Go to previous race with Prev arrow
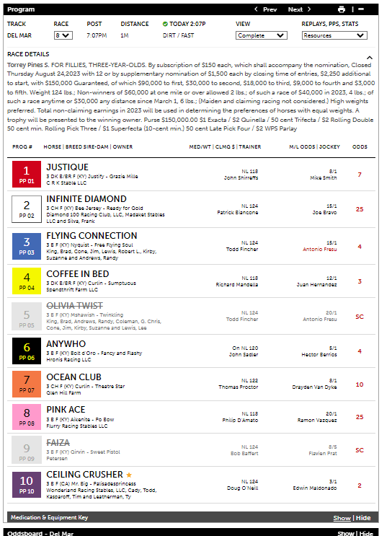Viewport: 392px width, 536px height. (265, 9)
